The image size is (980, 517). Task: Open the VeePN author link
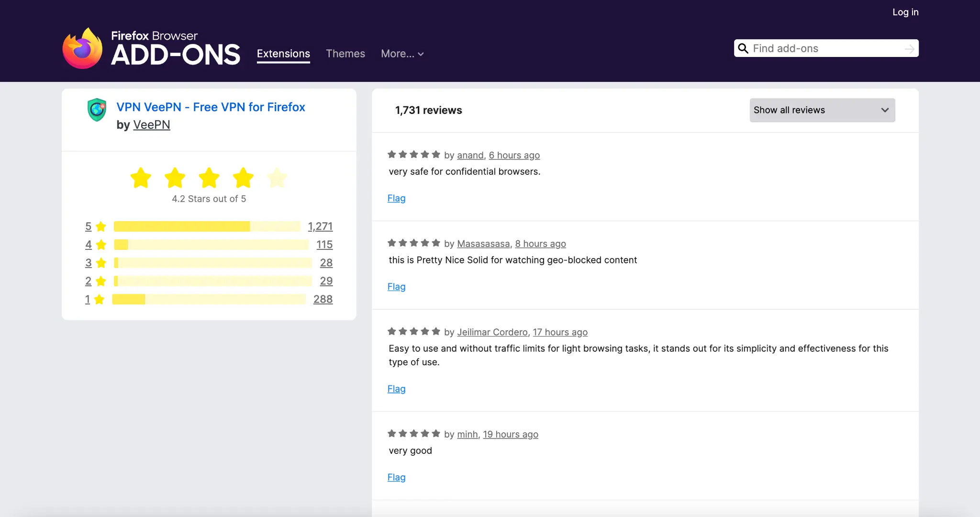(151, 125)
